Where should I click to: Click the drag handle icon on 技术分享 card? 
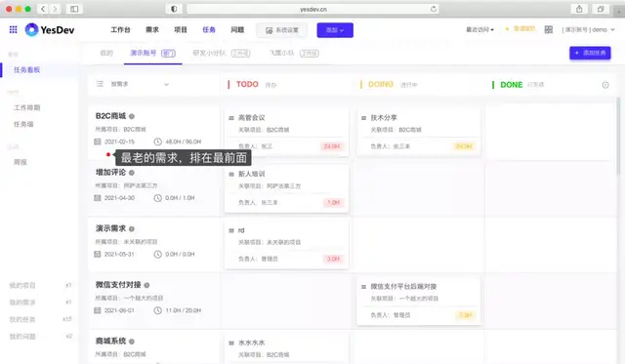click(x=363, y=118)
